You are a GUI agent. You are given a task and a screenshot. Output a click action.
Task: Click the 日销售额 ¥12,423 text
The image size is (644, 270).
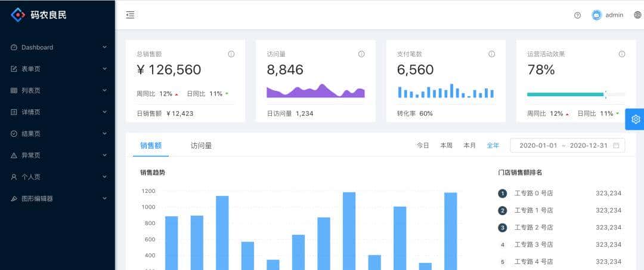(x=165, y=113)
